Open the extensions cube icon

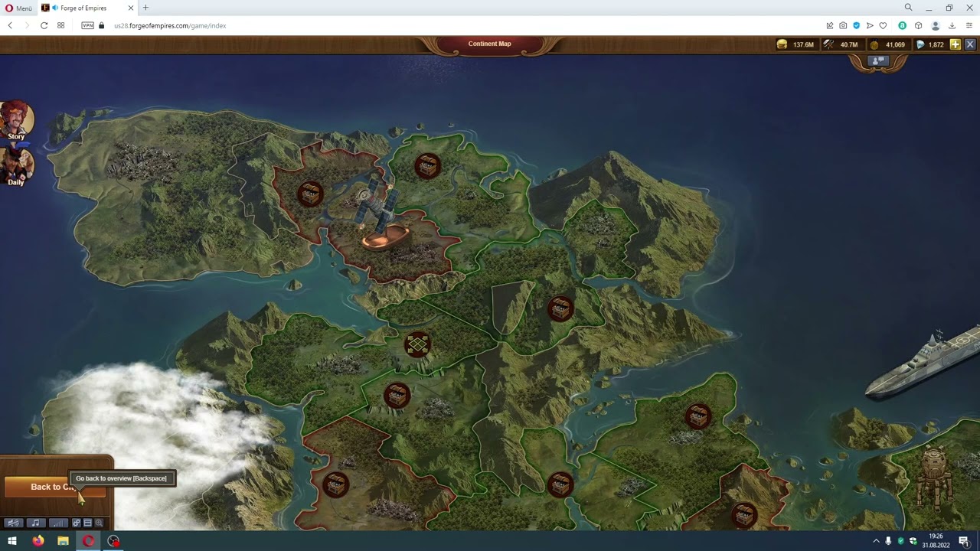[x=918, y=25]
